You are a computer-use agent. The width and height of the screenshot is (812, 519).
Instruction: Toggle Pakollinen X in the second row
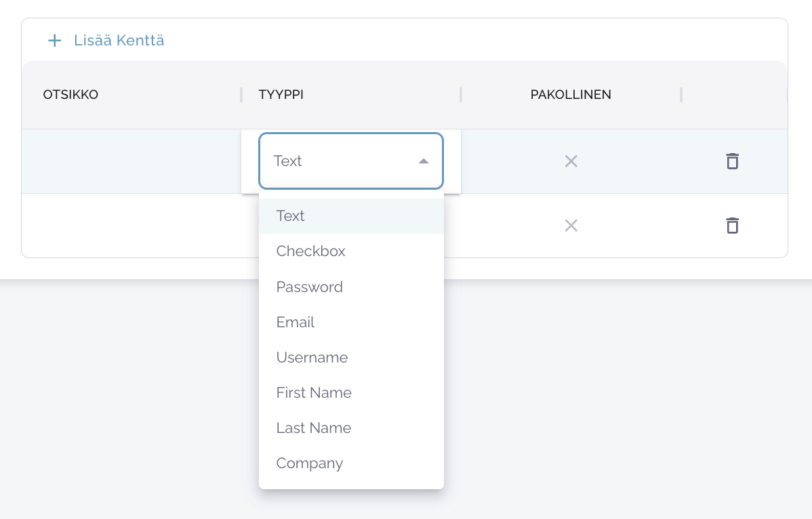(571, 226)
